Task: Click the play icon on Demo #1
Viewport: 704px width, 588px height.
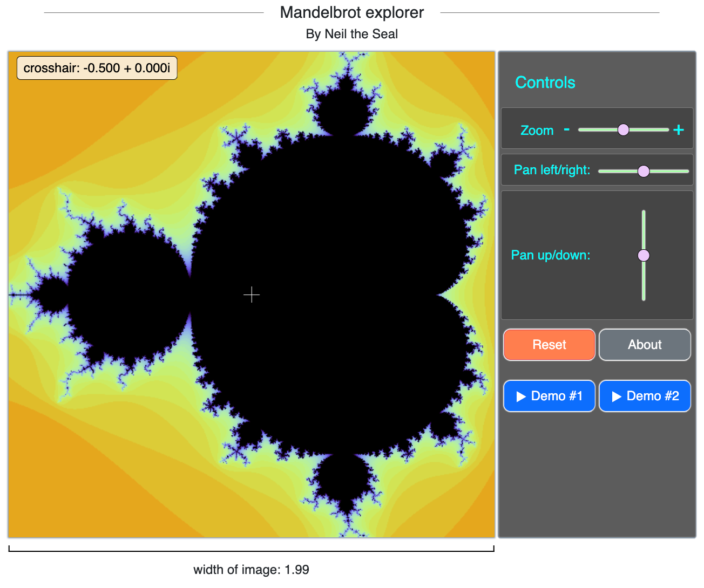Action: [522, 395]
